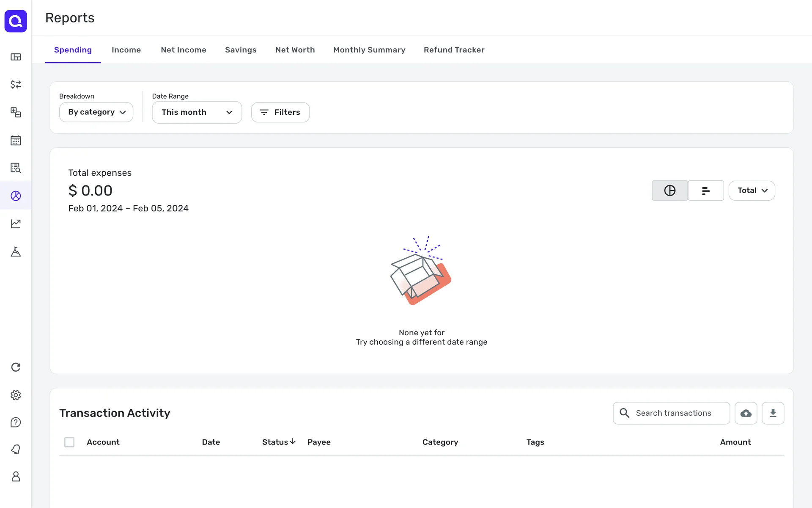Open settings gear in sidebar
This screenshot has width=812, height=508.
click(16, 395)
